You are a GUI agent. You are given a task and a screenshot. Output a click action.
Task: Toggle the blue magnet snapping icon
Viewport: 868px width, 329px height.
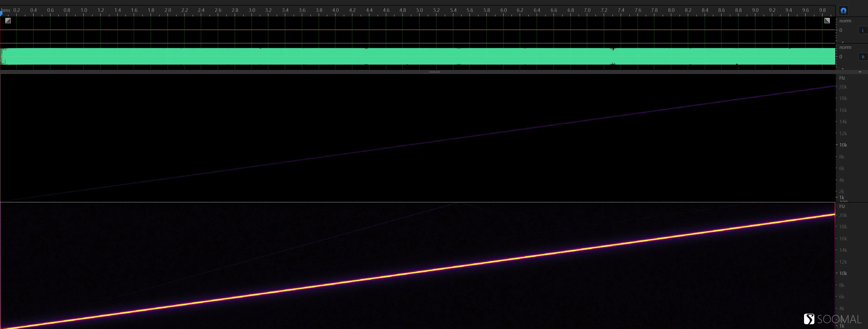click(x=843, y=11)
